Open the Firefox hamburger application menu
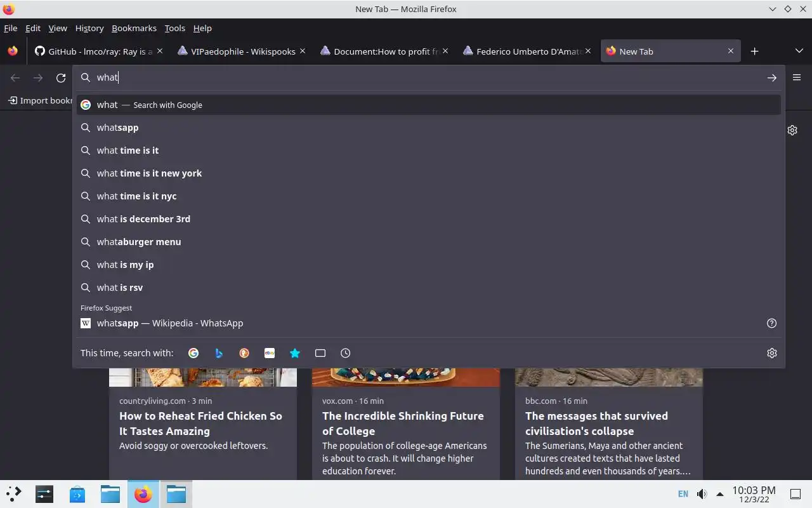 (x=797, y=77)
